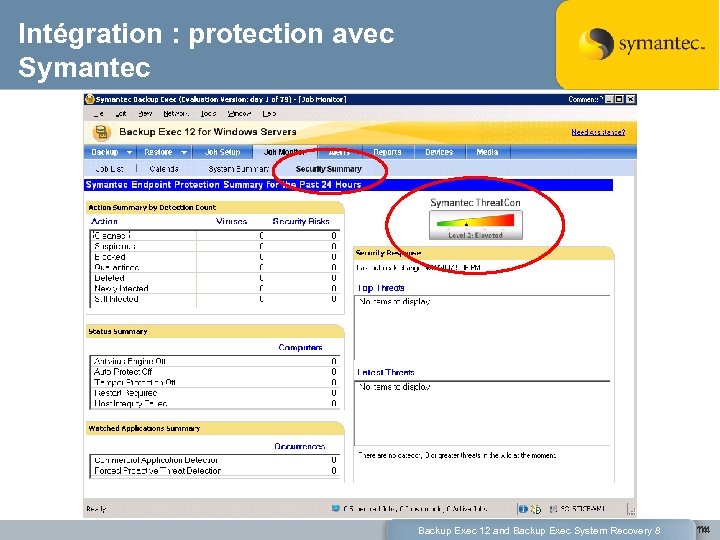Open the Backup tab
This screenshot has height=540, width=720.
[x=105, y=152]
